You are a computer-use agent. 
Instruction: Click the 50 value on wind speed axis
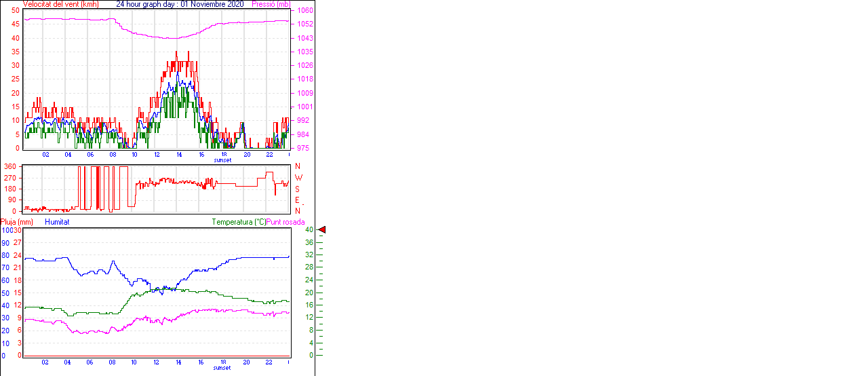tap(15, 11)
